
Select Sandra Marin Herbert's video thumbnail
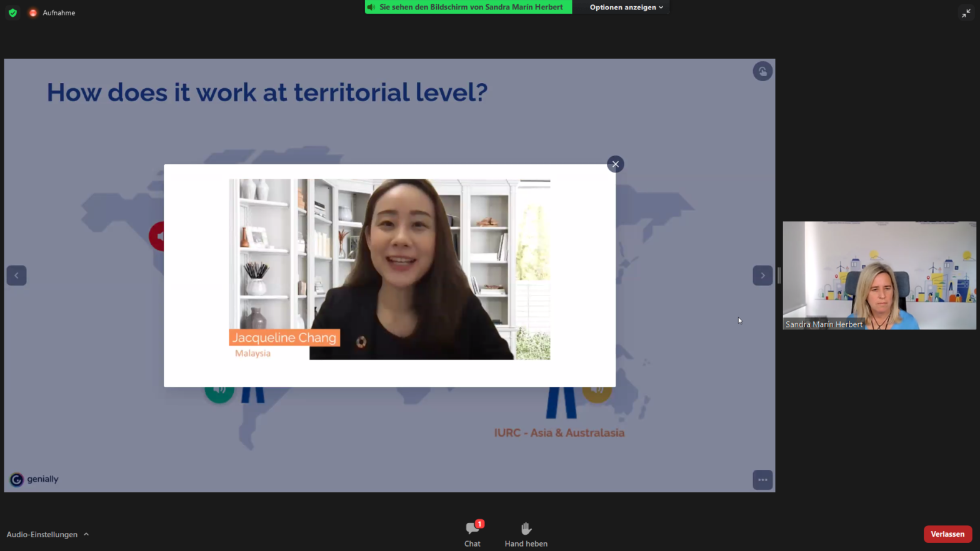tap(879, 275)
